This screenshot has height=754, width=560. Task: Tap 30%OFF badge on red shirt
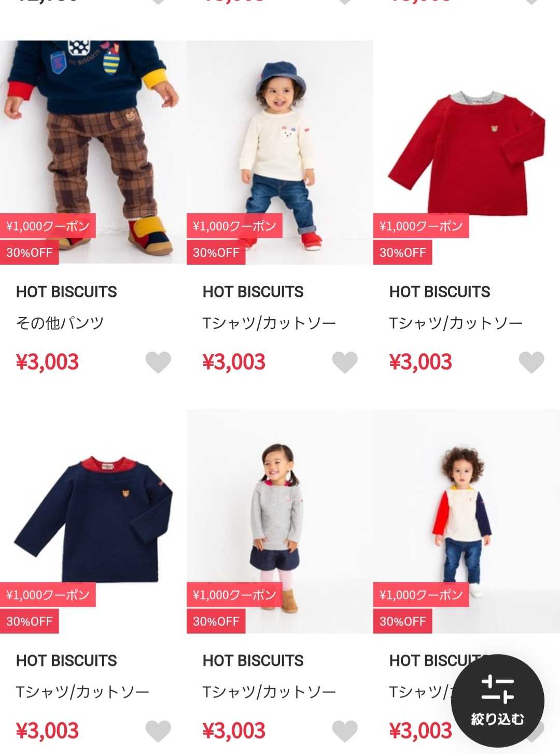pyautogui.click(x=402, y=253)
